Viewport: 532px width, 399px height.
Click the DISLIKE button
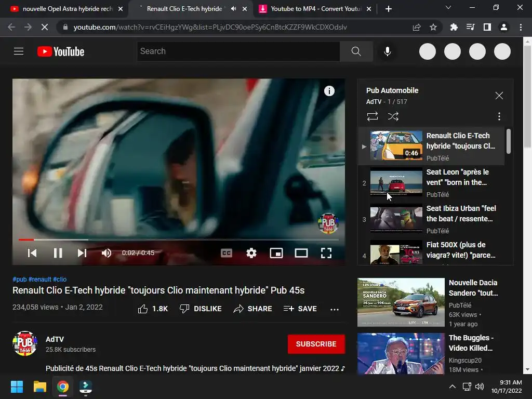tap(201, 309)
